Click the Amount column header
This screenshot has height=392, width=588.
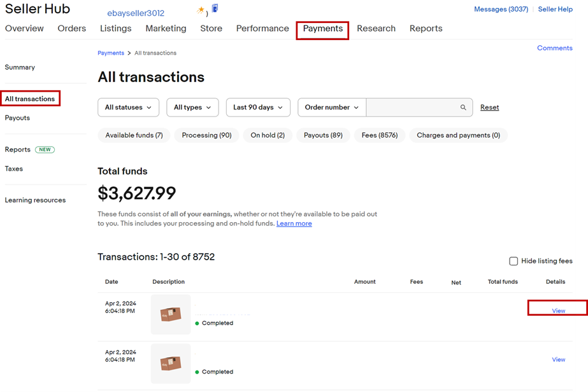(364, 282)
